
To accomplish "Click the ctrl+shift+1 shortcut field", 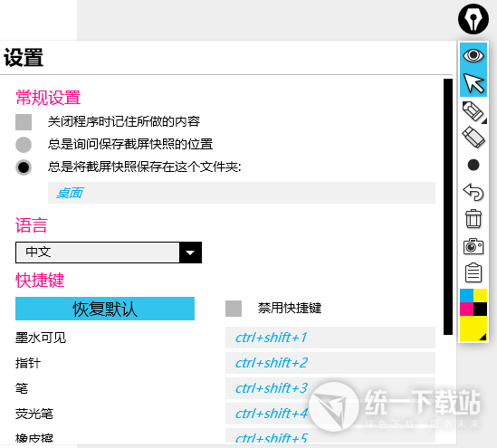I will [330, 338].
